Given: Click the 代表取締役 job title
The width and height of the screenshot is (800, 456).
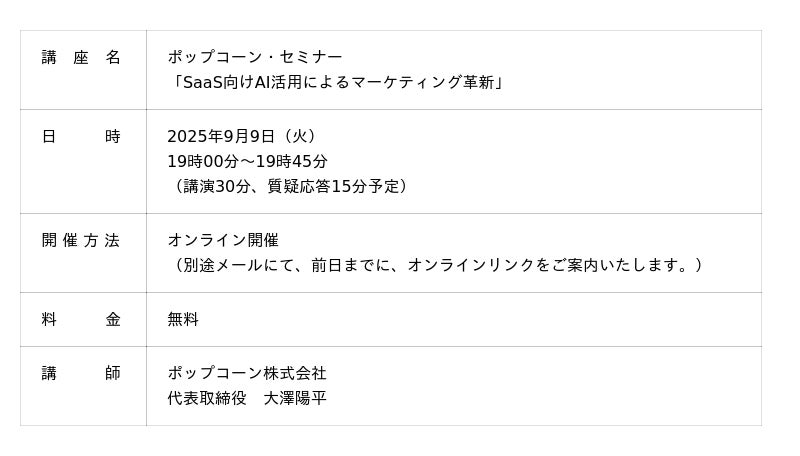Looking at the screenshot, I should (x=206, y=399).
